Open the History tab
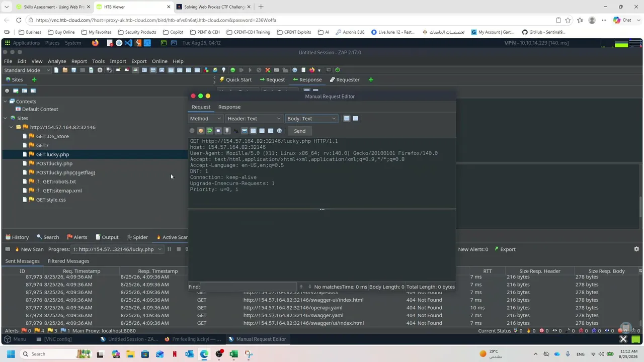 (x=17, y=237)
